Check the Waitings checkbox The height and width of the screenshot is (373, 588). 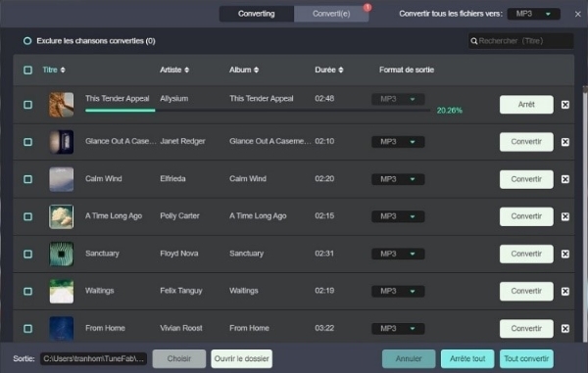point(27,292)
